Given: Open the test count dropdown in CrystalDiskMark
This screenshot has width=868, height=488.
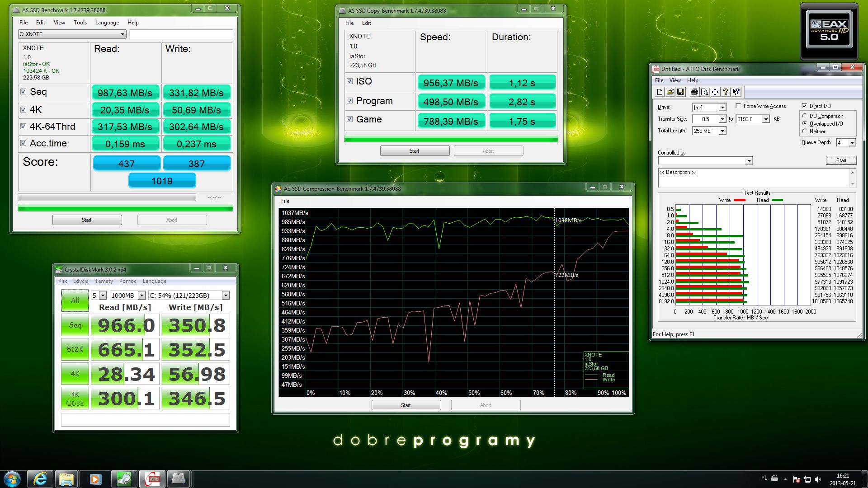Looking at the screenshot, I should pyautogui.click(x=99, y=296).
